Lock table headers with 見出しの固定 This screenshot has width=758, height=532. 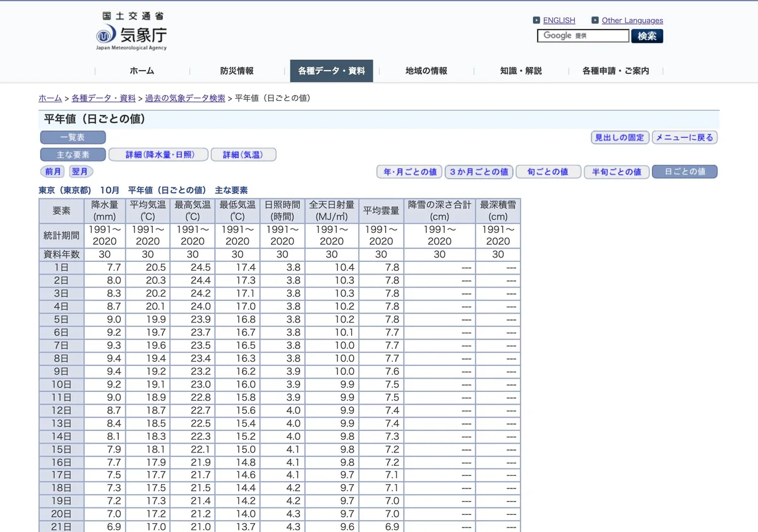click(x=619, y=137)
